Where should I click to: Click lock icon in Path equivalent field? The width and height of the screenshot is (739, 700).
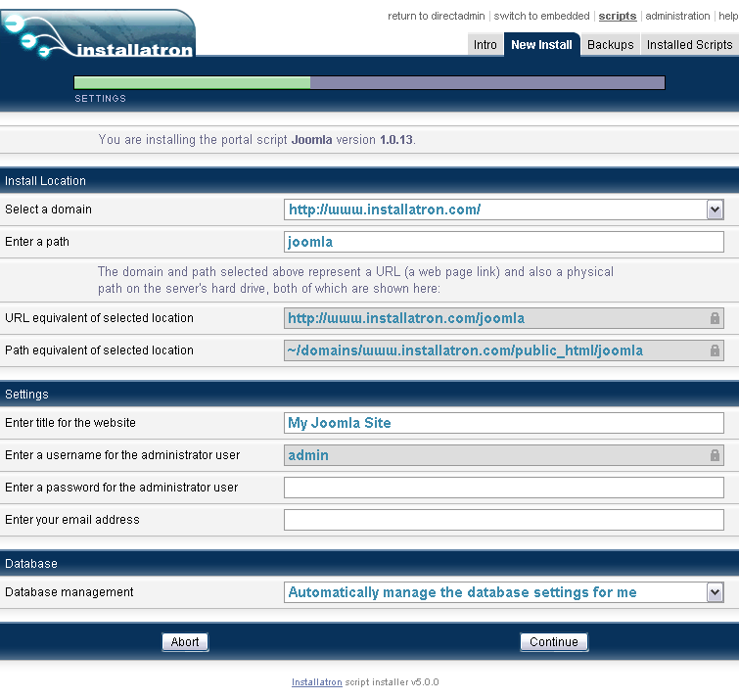[x=715, y=350]
